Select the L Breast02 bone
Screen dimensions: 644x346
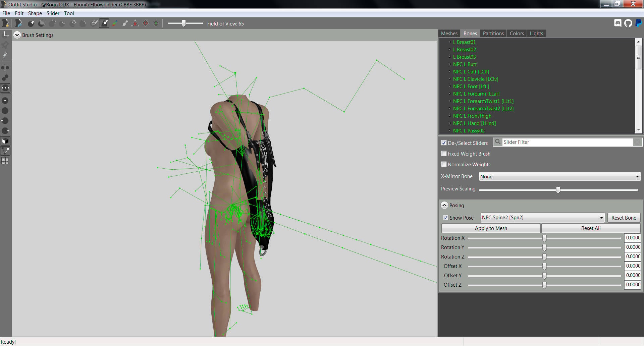coord(464,50)
